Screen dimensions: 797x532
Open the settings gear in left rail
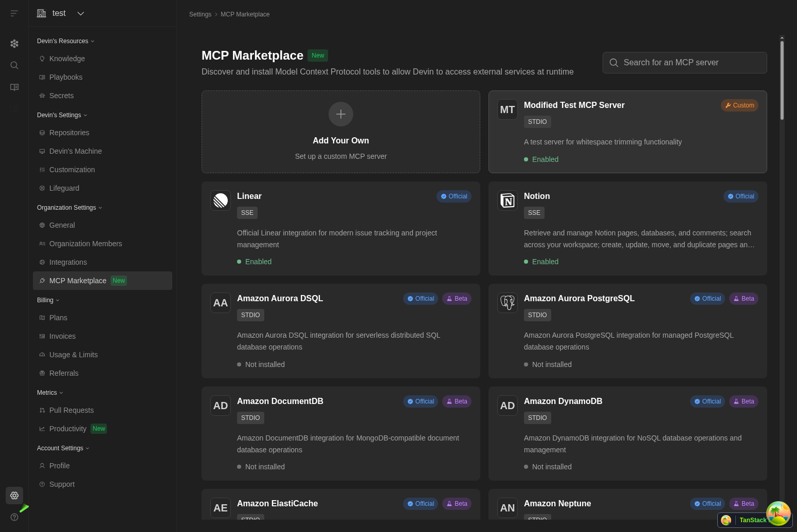point(14,496)
